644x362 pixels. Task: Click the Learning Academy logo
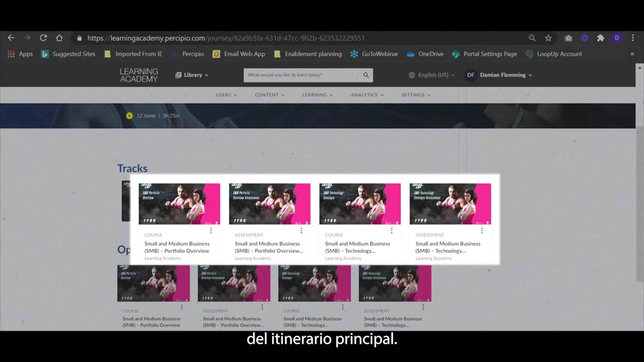coord(139,75)
